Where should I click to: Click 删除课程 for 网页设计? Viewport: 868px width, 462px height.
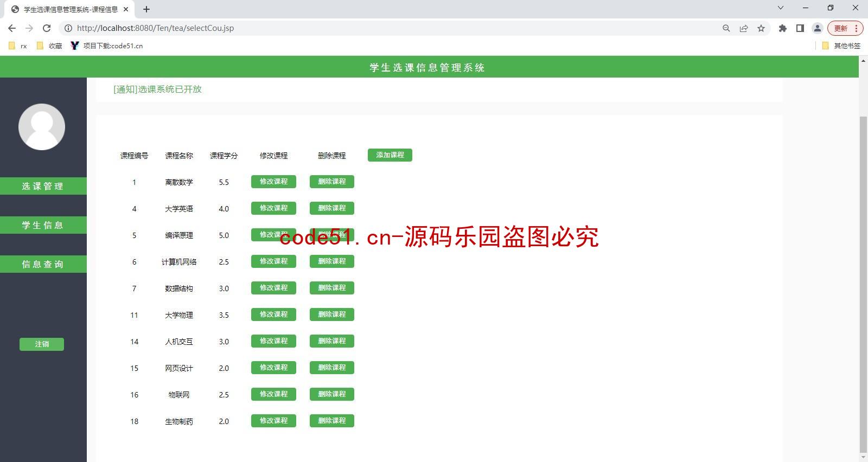(332, 368)
